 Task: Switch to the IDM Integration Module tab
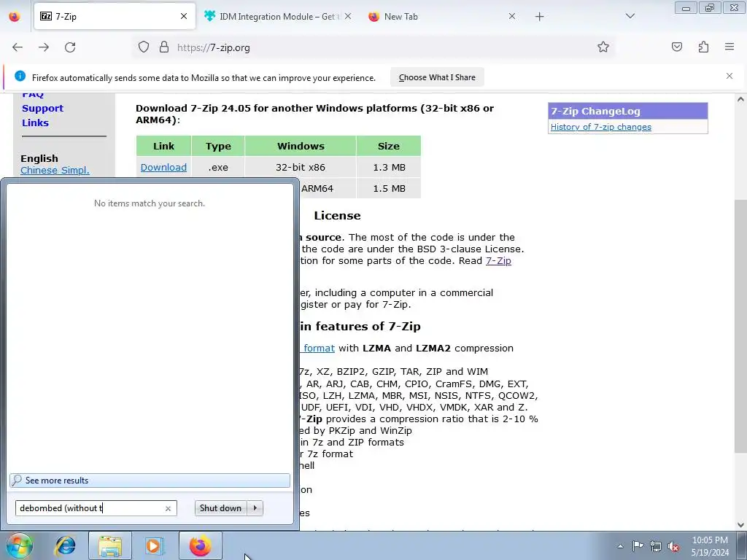[278, 16]
